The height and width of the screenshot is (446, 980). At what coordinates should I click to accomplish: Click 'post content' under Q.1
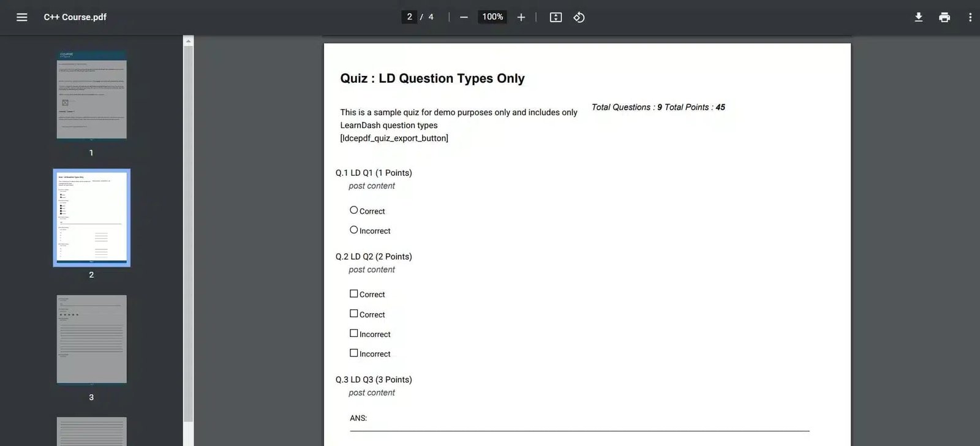(372, 186)
